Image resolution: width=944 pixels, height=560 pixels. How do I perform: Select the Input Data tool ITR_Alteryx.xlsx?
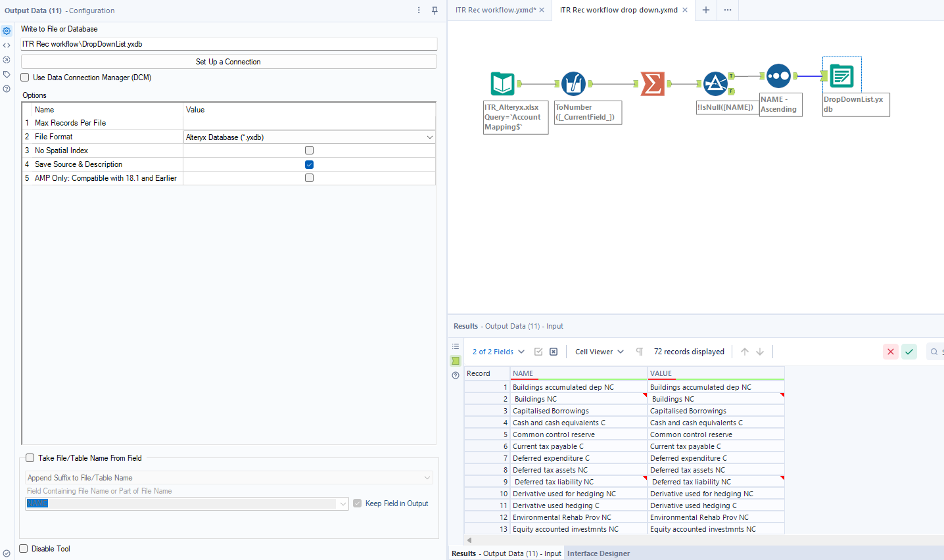point(502,83)
